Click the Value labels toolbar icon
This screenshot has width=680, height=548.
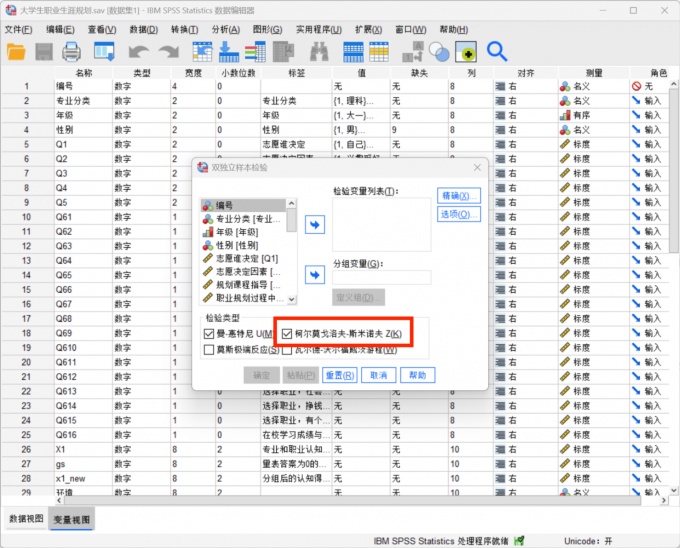[466, 52]
